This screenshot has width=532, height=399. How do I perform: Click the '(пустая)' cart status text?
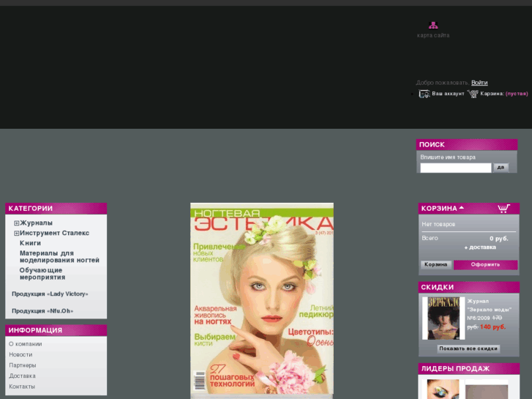(517, 94)
